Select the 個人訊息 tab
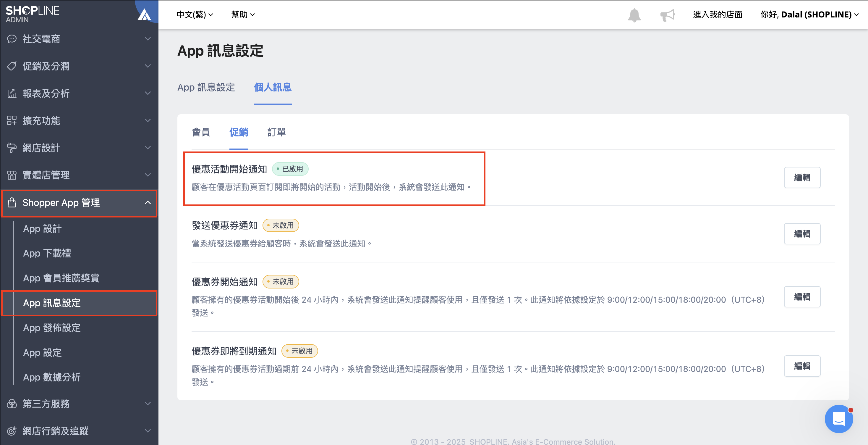The height and width of the screenshot is (445, 868). (273, 87)
